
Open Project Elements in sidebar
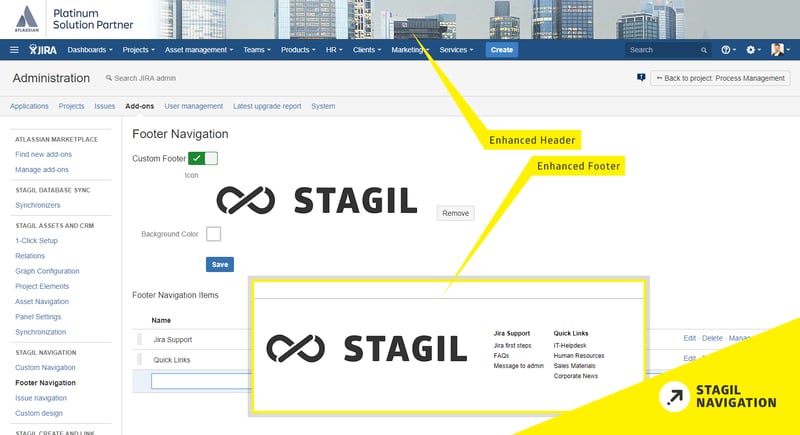pos(42,287)
